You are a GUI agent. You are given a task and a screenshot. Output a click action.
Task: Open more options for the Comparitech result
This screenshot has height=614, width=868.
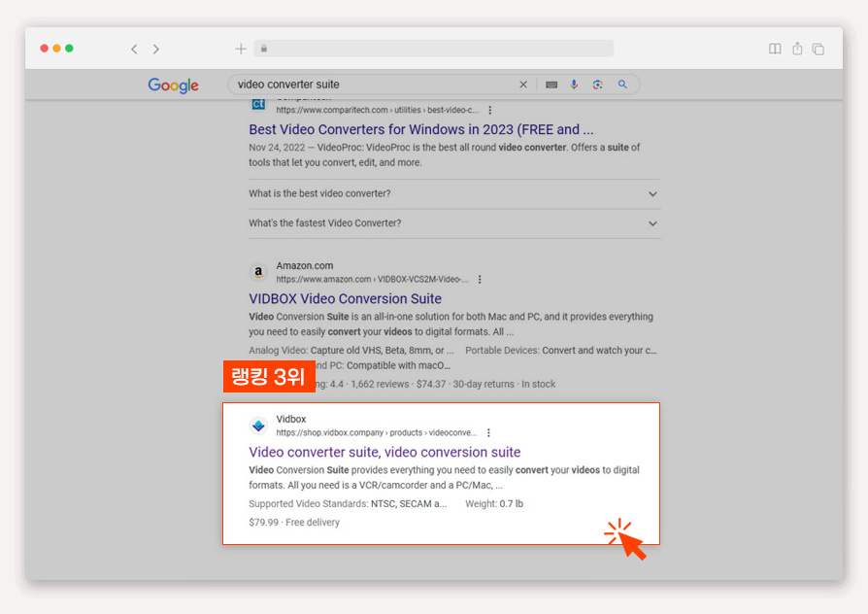(490, 110)
